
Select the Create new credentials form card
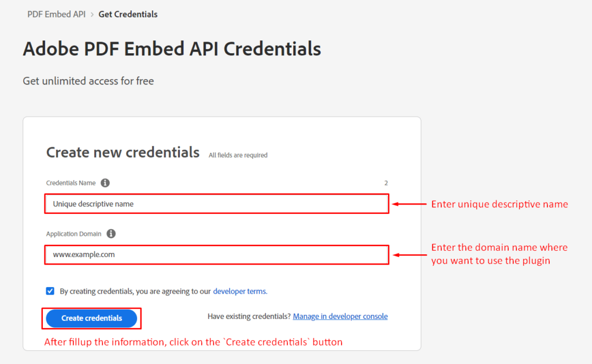pos(222,234)
